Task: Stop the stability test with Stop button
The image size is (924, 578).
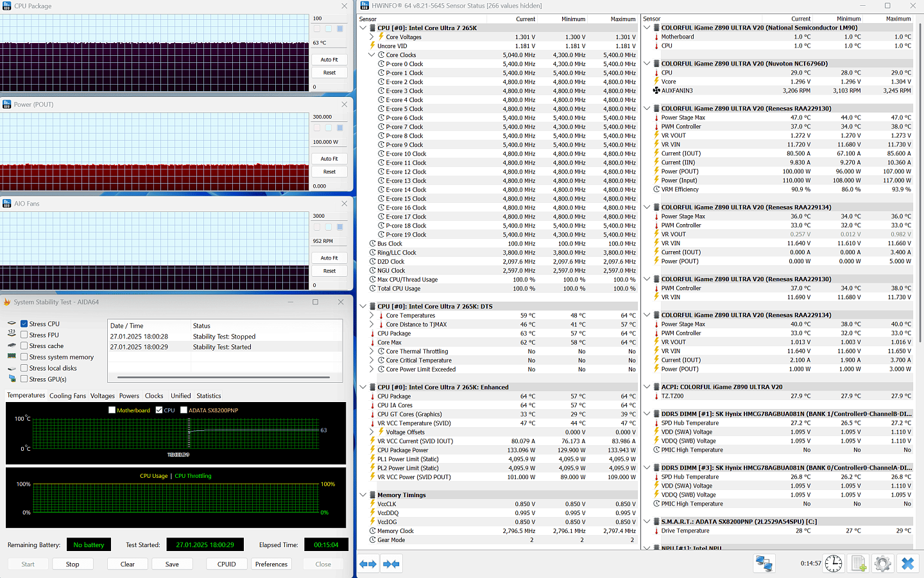Action: 73,564
